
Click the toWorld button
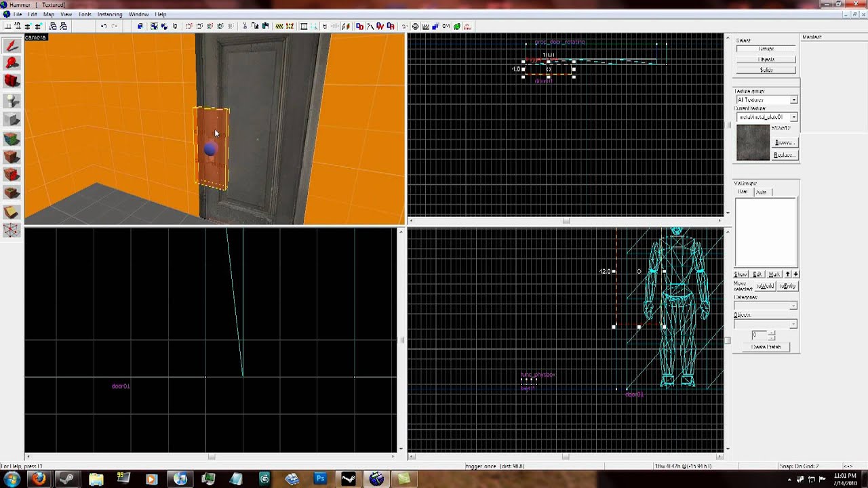pos(766,286)
